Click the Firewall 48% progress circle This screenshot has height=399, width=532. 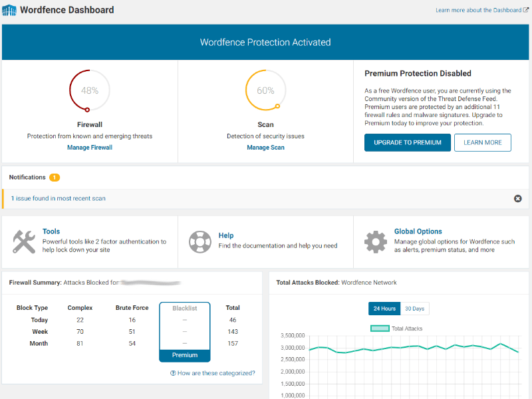[89, 90]
